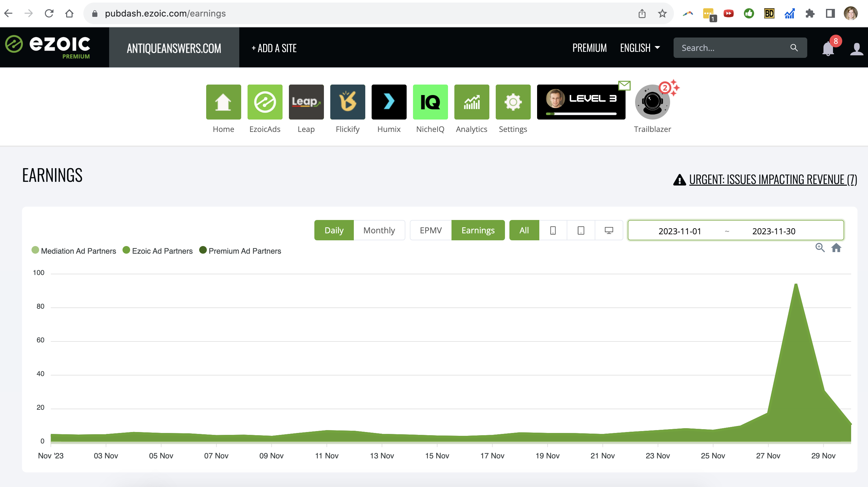Open the NicheIQ icon

(x=430, y=102)
